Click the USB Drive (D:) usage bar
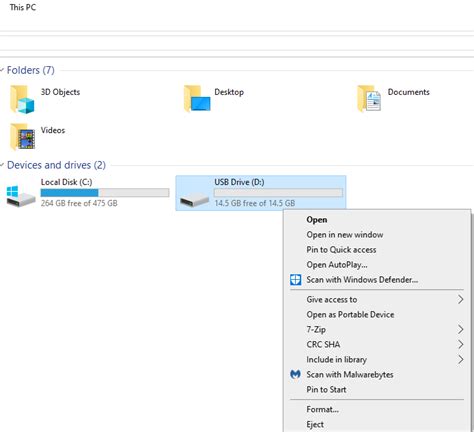This screenshot has height=432, width=474. 278,193
